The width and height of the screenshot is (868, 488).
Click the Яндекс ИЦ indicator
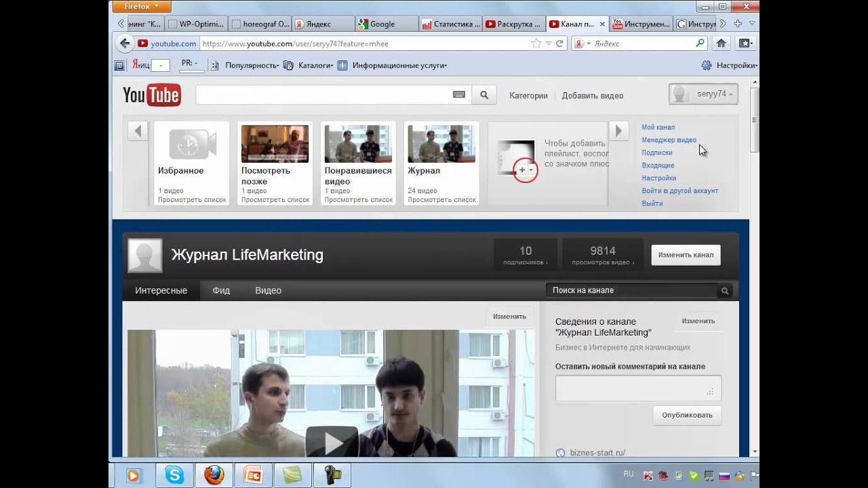[151, 65]
